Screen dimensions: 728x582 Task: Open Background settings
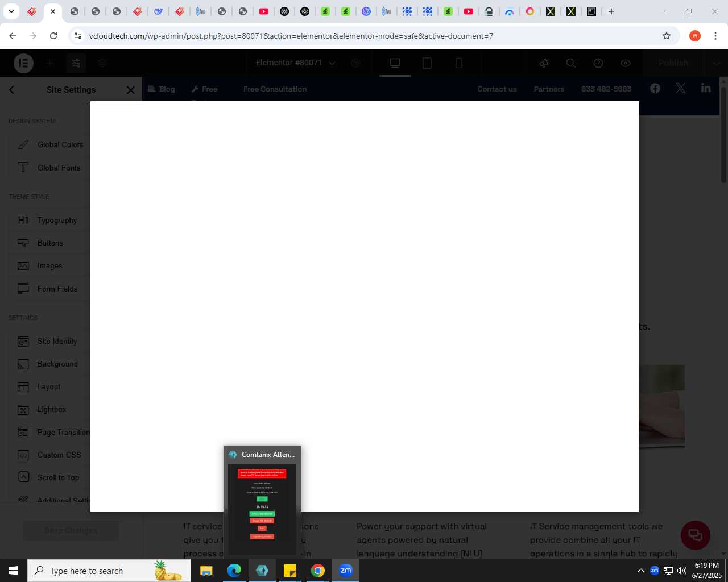tap(50, 364)
